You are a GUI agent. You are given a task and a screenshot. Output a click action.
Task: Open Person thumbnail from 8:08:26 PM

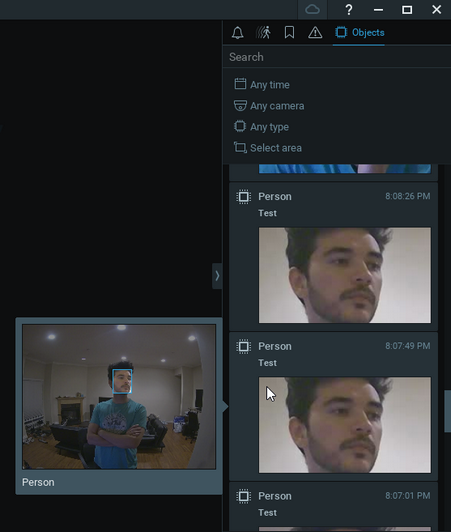tap(345, 275)
